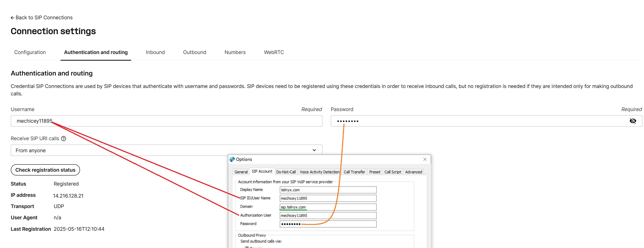The width and height of the screenshot is (644, 248).
Task: Open General tab in Options dialog
Action: 241,172
